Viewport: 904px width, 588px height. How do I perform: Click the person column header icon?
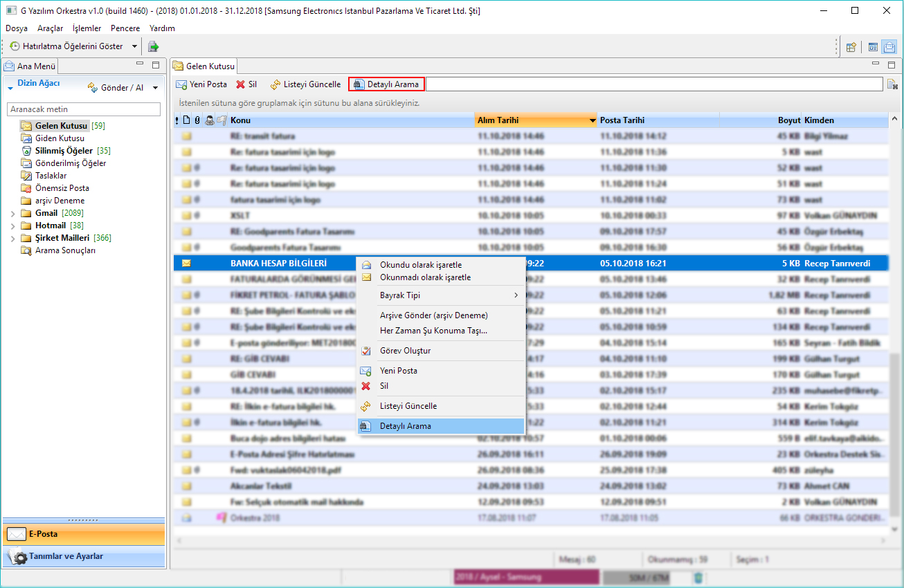pos(209,120)
